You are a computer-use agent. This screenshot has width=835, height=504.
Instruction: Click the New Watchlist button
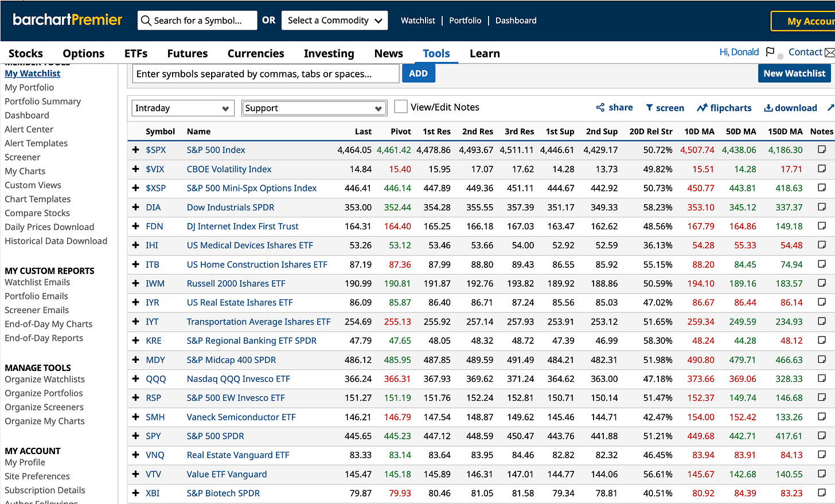tap(794, 73)
